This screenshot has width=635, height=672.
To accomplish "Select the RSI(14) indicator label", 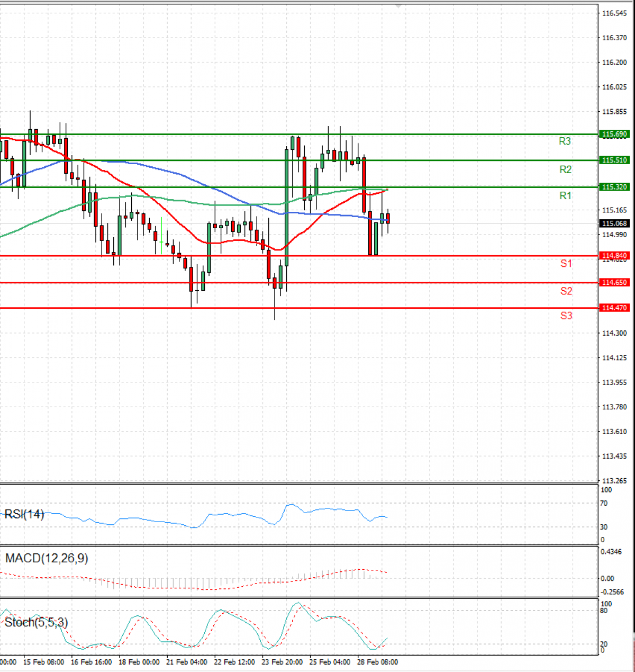I will [x=24, y=514].
